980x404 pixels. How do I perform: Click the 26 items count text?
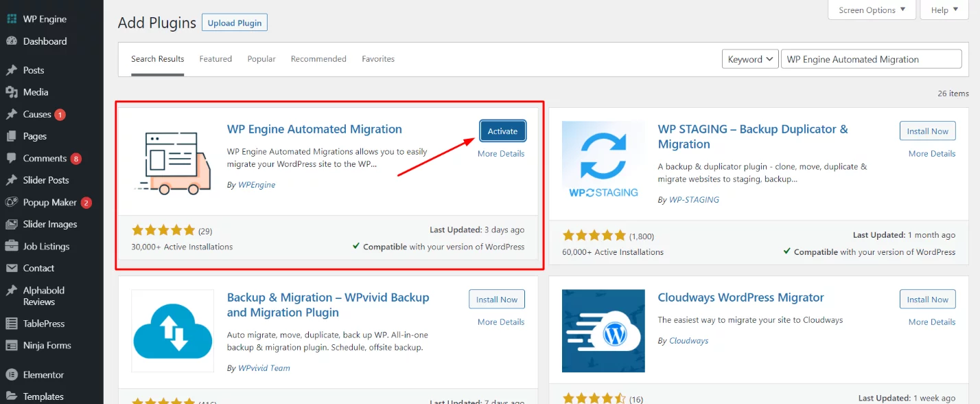[x=953, y=93]
